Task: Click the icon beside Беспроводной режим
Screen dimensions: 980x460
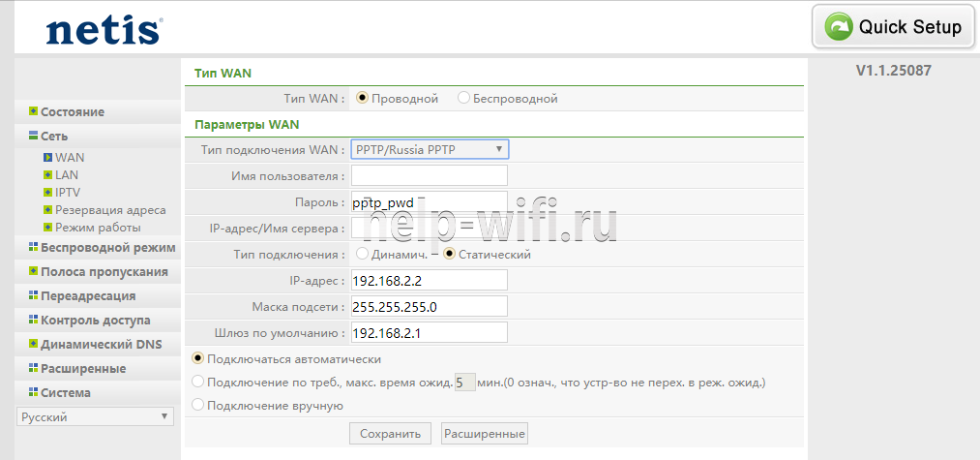Action: point(34,247)
